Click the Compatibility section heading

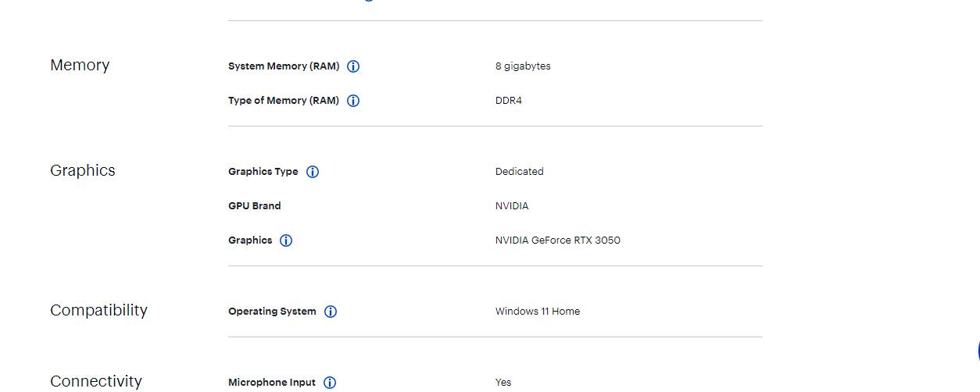point(98,310)
